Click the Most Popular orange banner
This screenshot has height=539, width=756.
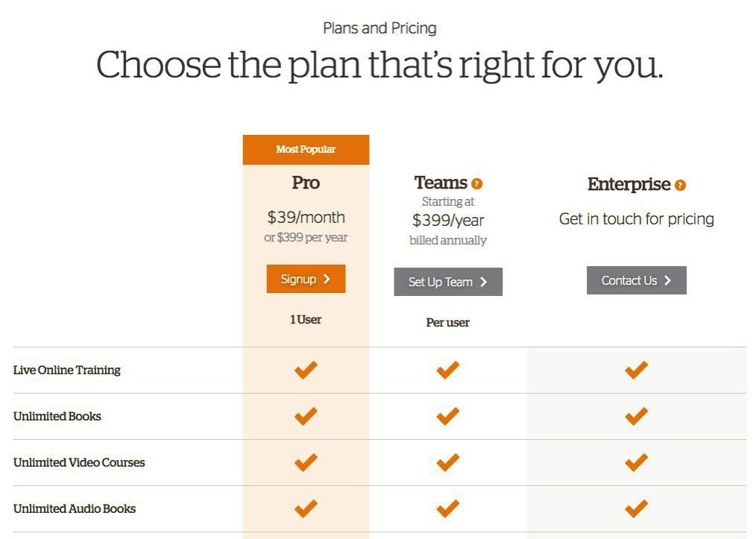pyautogui.click(x=306, y=149)
